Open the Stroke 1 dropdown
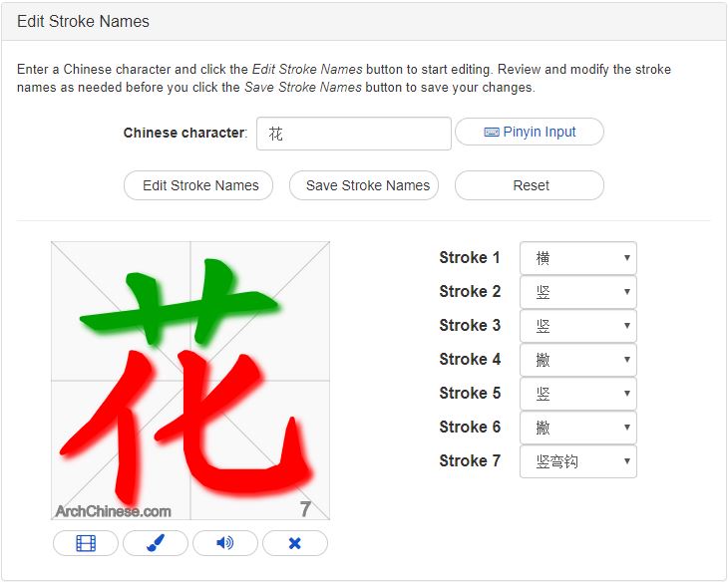The height and width of the screenshot is (582, 728). pos(578,258)
